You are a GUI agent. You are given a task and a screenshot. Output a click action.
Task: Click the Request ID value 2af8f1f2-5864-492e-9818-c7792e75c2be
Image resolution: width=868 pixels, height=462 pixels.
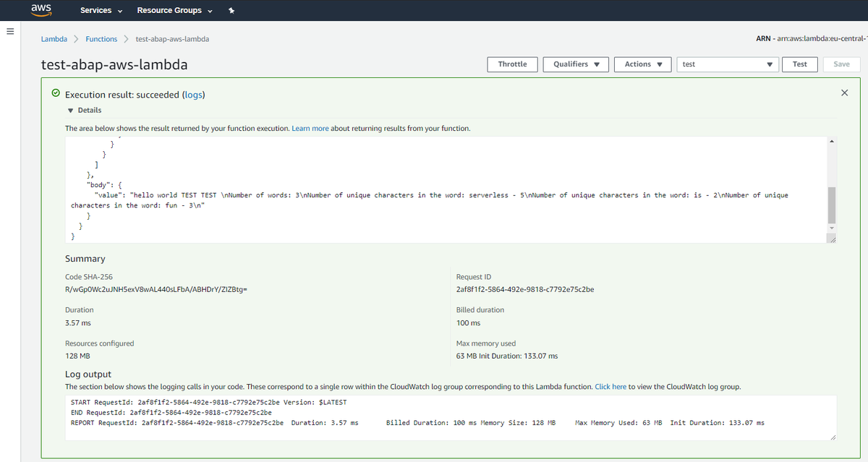click(525, 290)
